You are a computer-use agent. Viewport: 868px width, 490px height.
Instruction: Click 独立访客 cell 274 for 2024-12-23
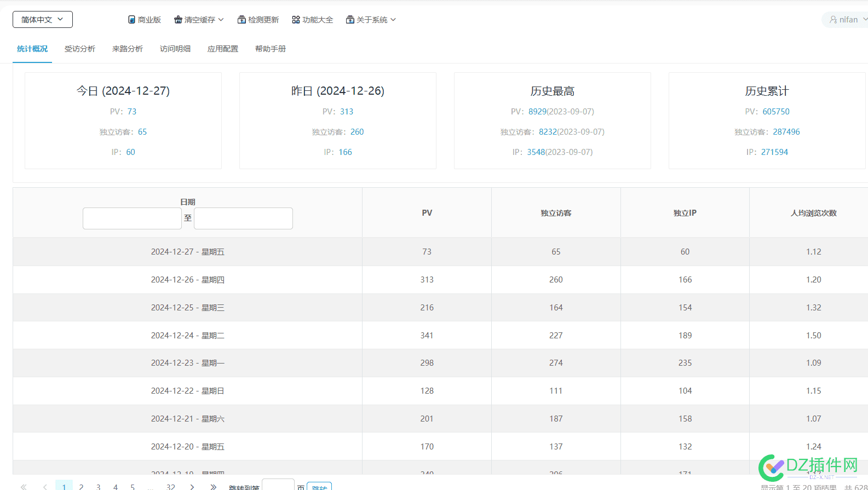pyautogui.click(x=556, y=363)
